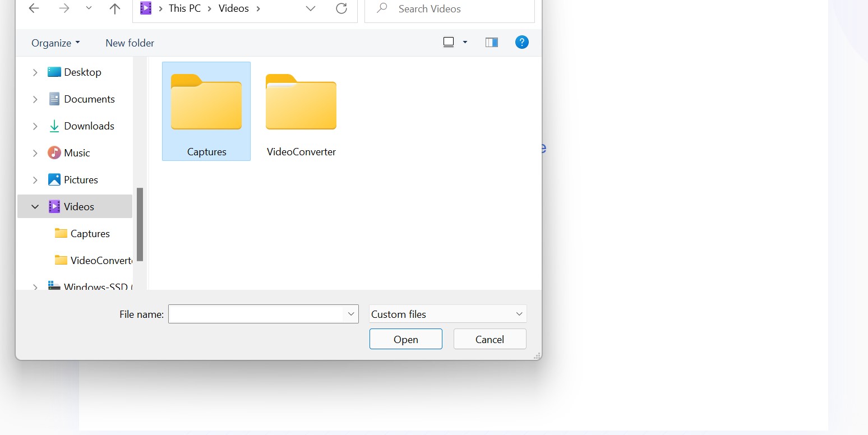The height and width of the screenshot is (435, 868).
Task: Open view options dropdown arrow
Action: tap(465, 42)
